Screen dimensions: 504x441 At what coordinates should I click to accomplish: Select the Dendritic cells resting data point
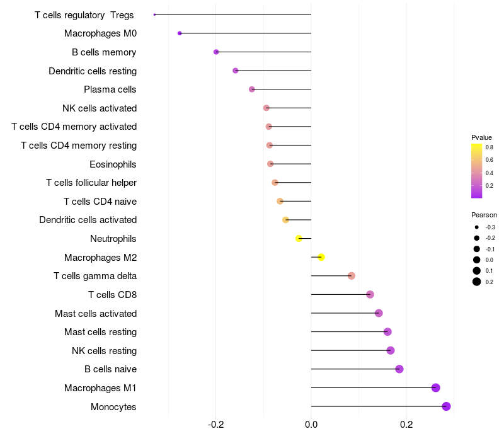(236, 71)
